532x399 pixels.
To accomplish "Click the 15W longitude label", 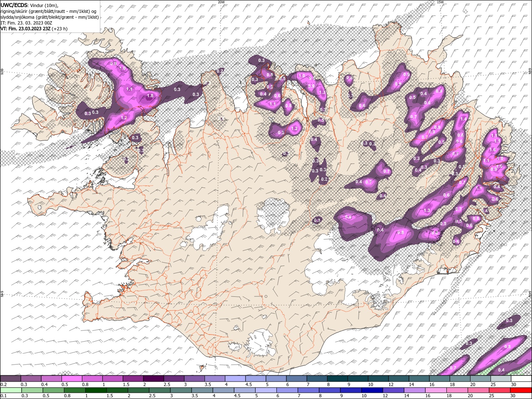I will click(440, 2).
